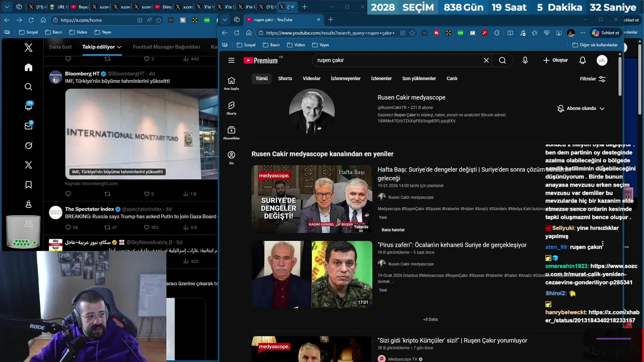This screenshot has height=362, width=644.
Task: Open Grok icon in X sidebar
Action: tap(29, 146)
